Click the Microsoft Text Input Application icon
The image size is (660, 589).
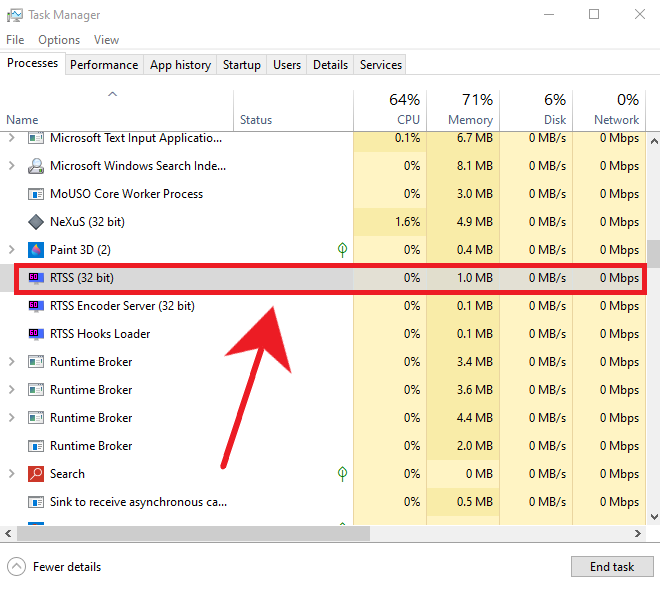[x=36, y=138]
